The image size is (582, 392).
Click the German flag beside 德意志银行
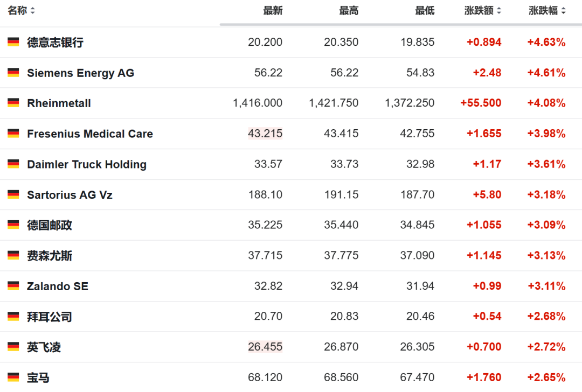[13, 42]
